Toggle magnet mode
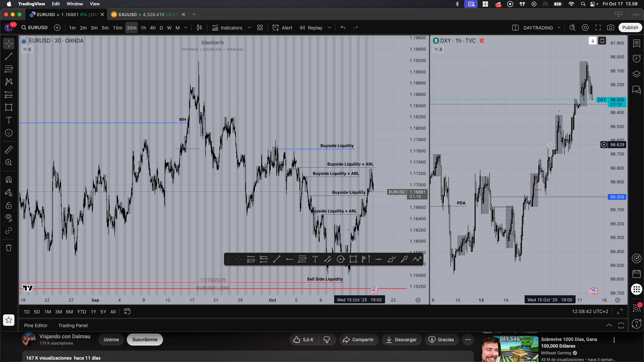 [x=8, y=180]
